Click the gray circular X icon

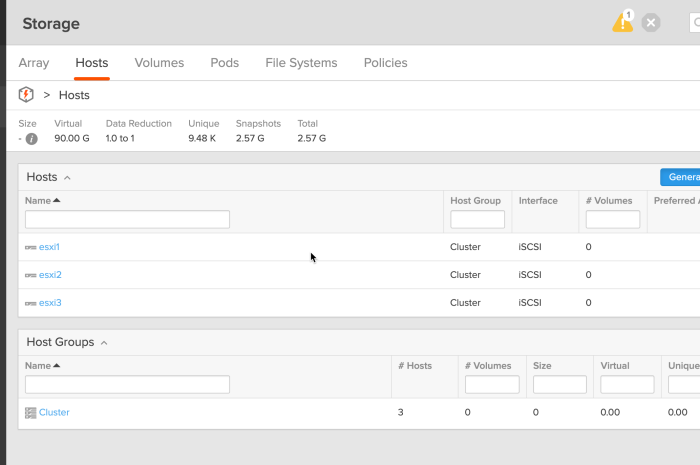click(651, 23)
